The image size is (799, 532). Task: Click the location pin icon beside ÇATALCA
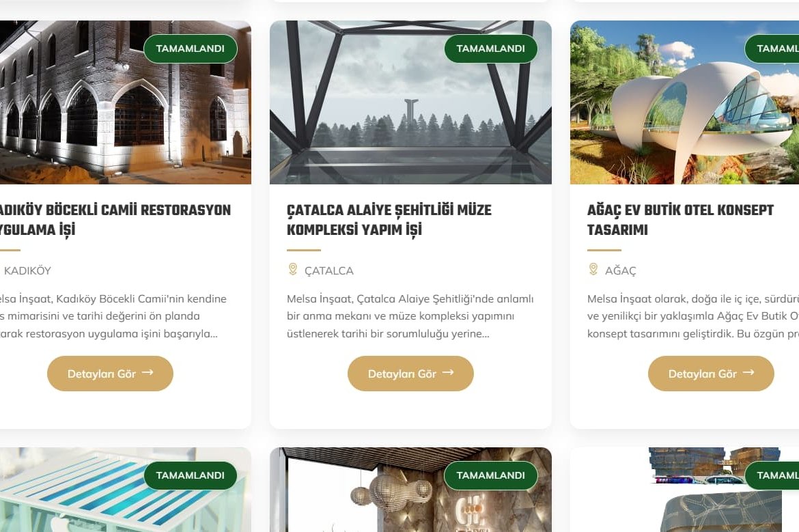tap(292, 269)
